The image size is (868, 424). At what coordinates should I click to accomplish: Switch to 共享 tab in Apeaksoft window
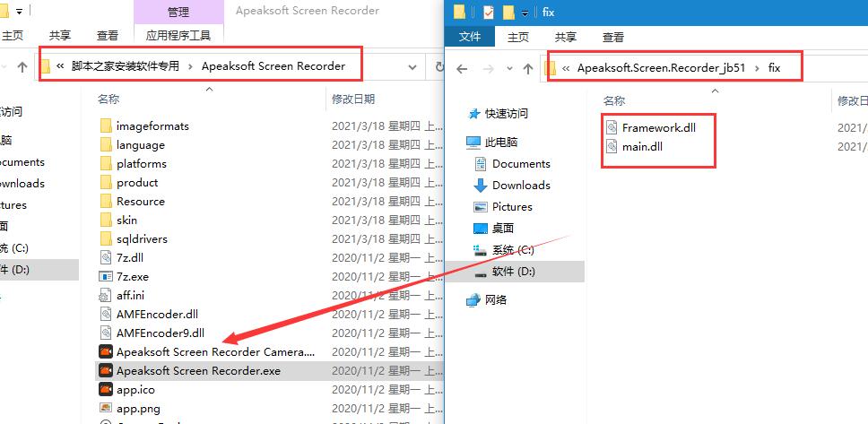[x=60, y=36]
